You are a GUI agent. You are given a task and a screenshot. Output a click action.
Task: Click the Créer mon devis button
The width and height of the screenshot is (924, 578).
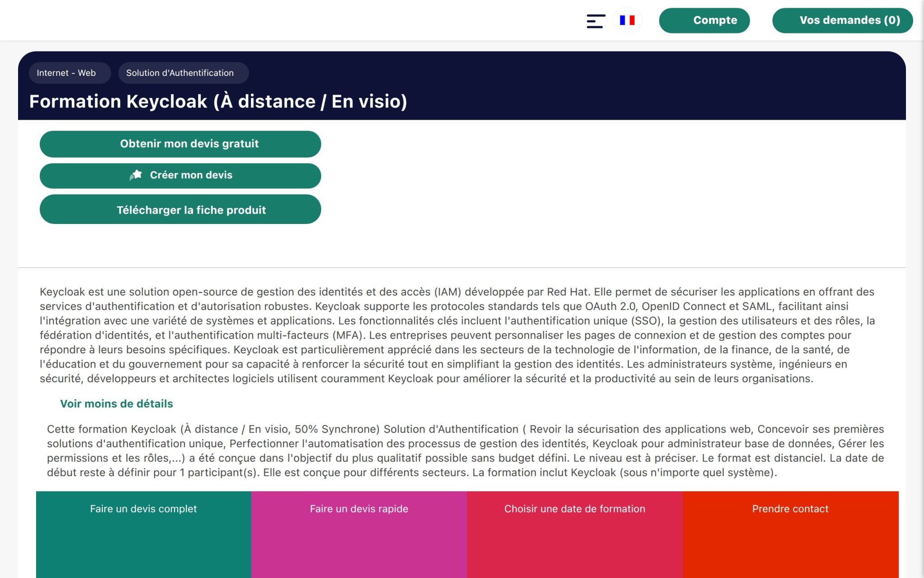click(180, 176)
